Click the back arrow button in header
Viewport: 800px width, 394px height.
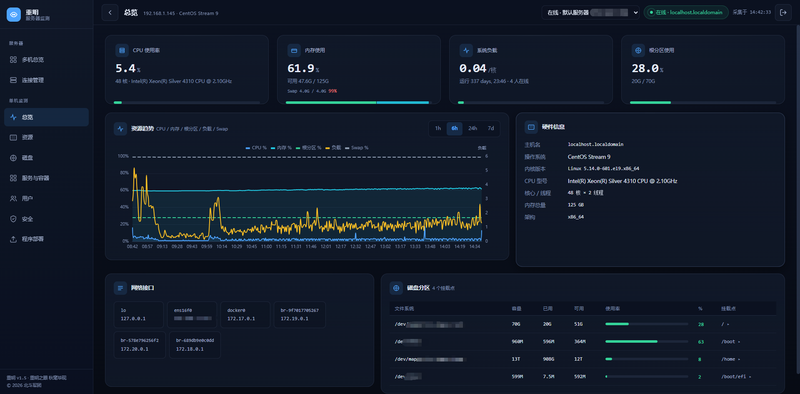click(x=110, y=12)
